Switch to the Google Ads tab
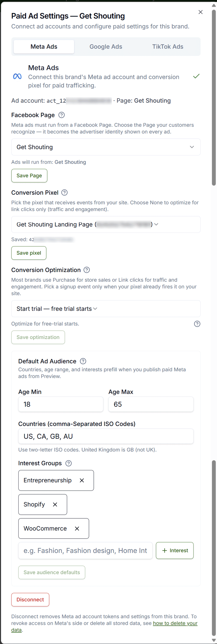This screenshot has height=644, width=217. pos(106,46)
